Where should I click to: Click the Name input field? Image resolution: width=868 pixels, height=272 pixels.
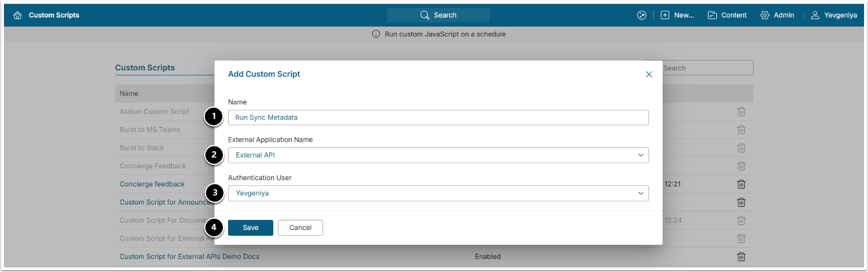438,117
